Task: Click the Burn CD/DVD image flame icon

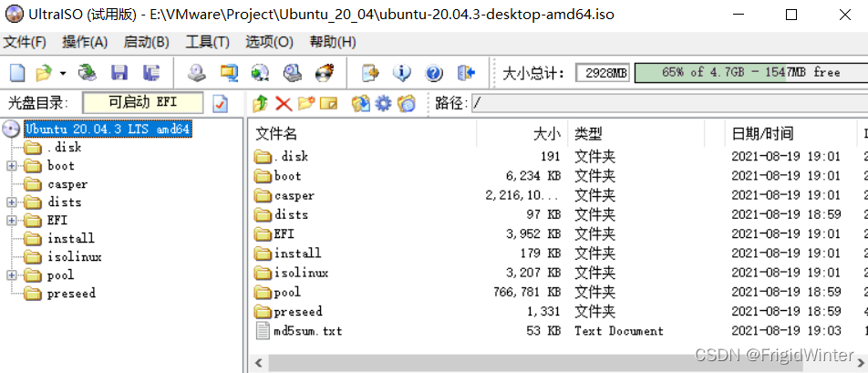Action: click(x=325, y=72)
